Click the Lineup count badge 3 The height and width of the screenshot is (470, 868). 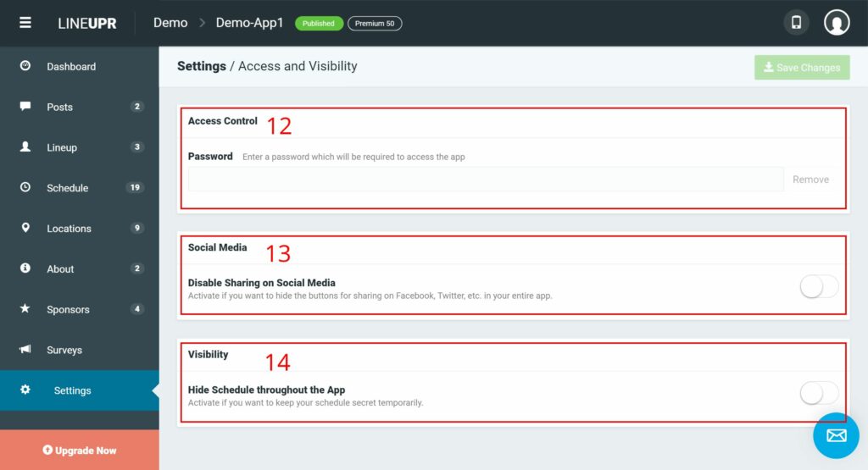136,147
